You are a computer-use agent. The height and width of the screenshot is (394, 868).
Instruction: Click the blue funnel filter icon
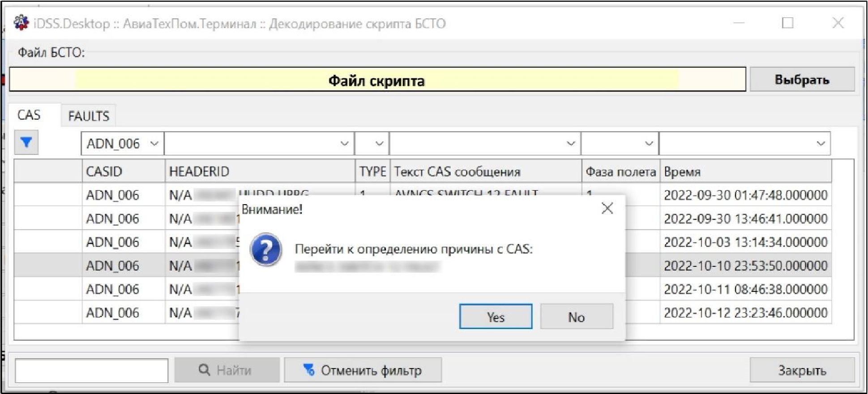pyautogui.click(x=26, y=142)
